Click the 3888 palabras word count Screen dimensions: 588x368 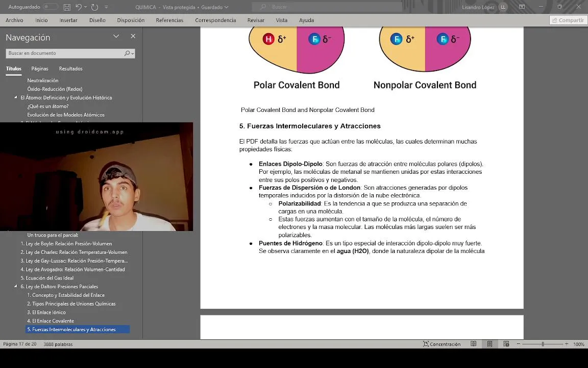pyautogui.click(x=58, y=344)
